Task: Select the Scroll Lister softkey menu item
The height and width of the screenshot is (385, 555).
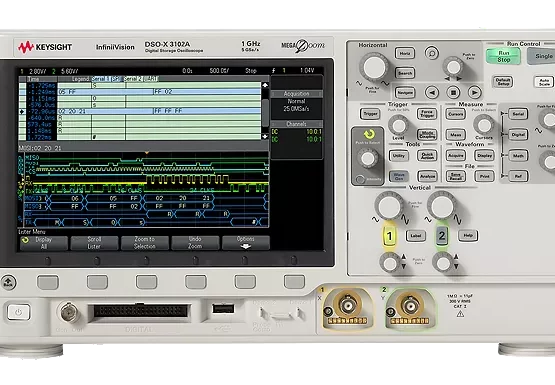Action: point(94,243)
